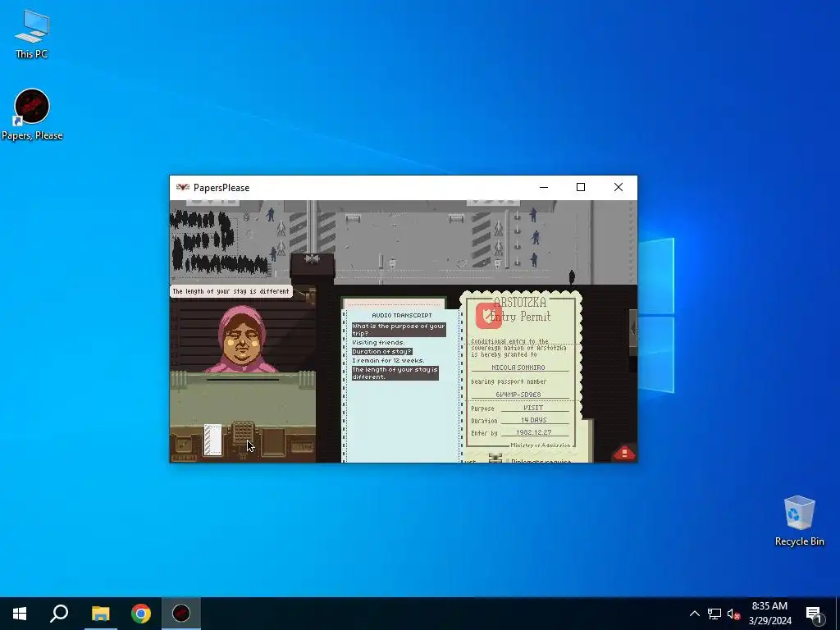Click the Papers Please taskbar button
The image size is (840, 630).
pos(181,614)
